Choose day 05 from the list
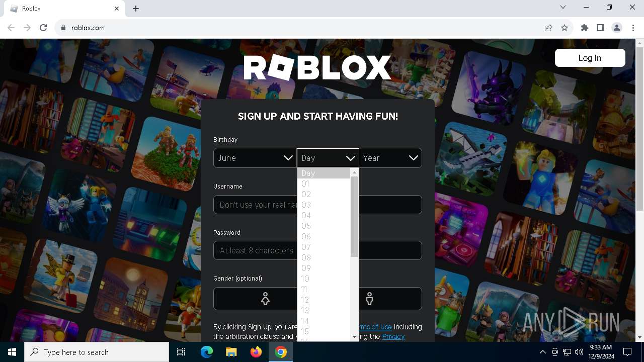 [x=324, y=226]
